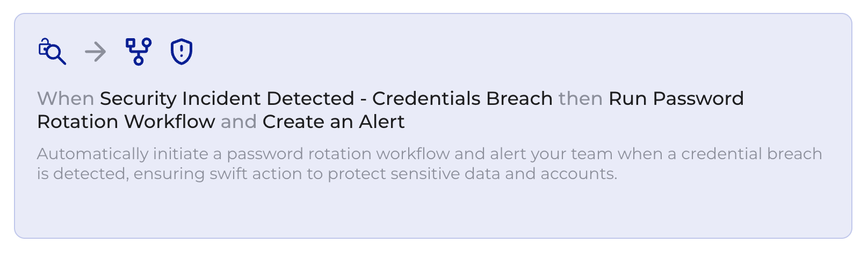Image resolution: width=868 pixels, height=256 pixels.
Task: Click the shield alert icon
Action: tap(182, 52)
